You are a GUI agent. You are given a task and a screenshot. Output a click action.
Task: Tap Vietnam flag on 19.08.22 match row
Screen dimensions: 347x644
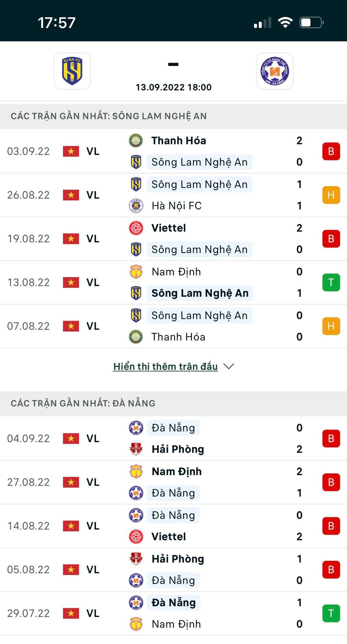click(71, 239)
